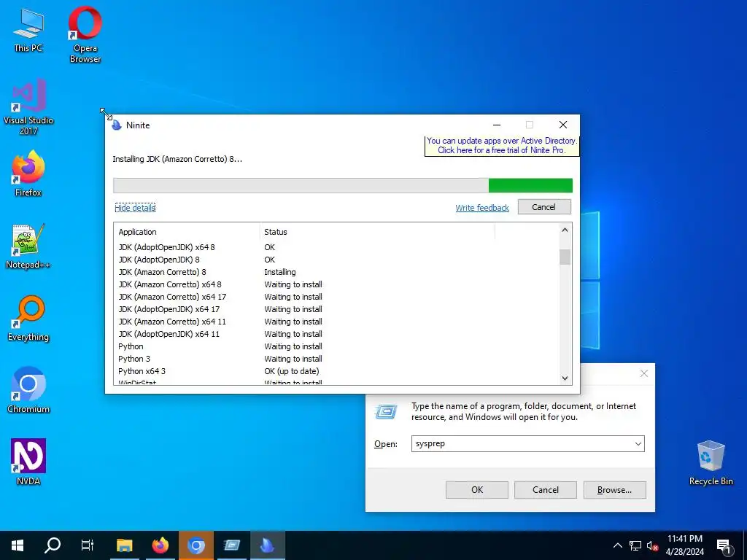Open the notification center icon

(x=724, y=545)
